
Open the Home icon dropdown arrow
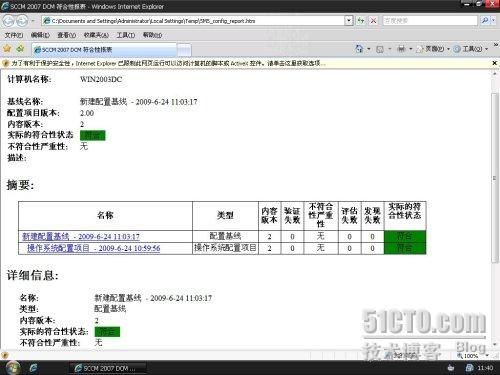click(369, 49)
